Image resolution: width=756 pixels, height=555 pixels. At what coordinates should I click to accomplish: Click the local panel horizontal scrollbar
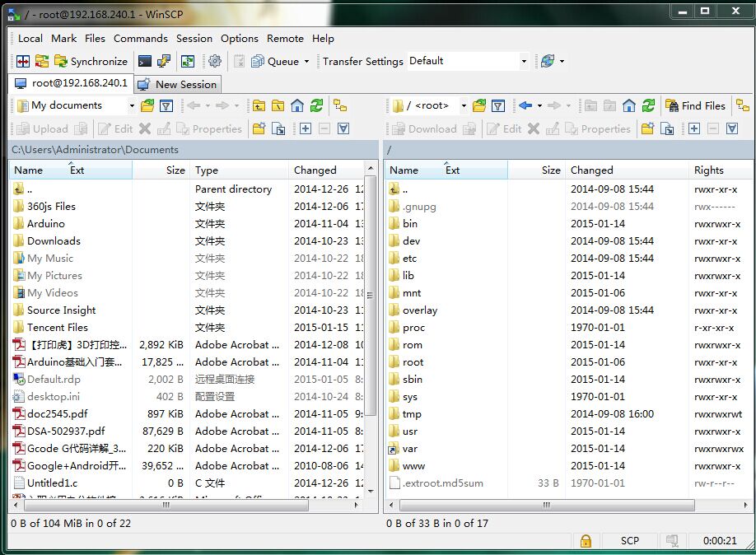[166, 506]
